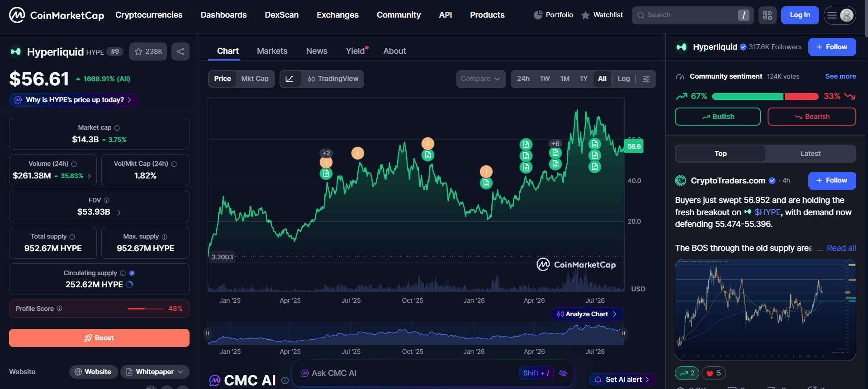Vote Bearish on community sentiment

[811, 117]
